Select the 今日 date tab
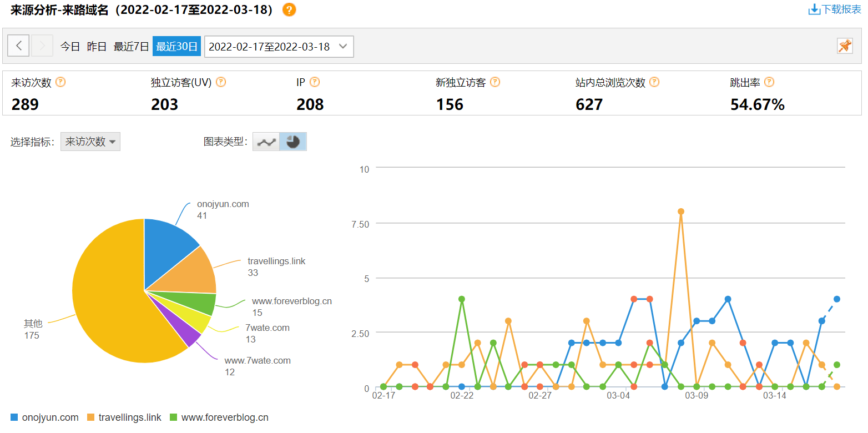This screenshot has height=433, width=868. click(70, 47)
